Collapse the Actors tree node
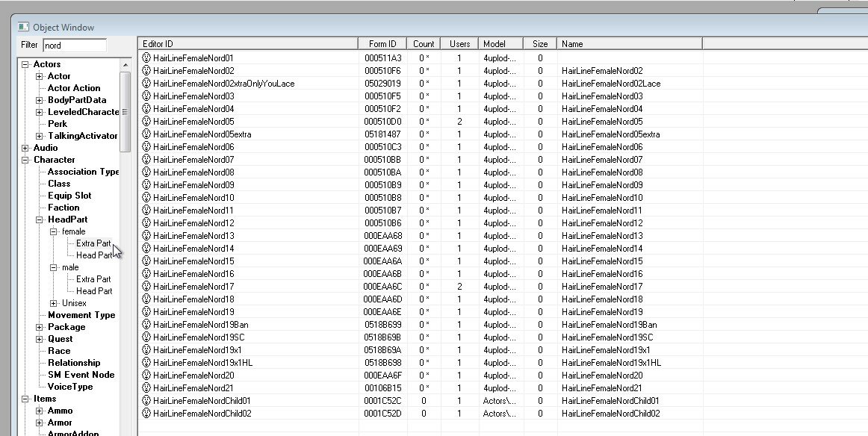 25,65
